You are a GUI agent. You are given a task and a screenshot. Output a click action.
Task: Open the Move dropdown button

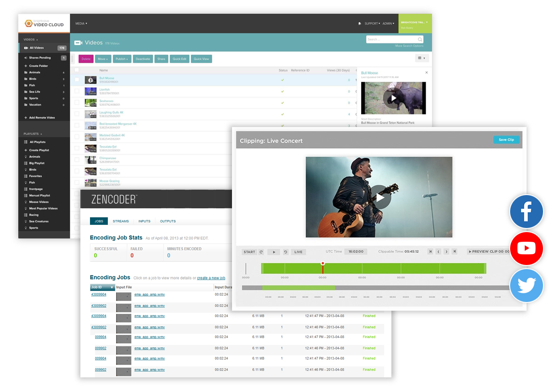102,59
